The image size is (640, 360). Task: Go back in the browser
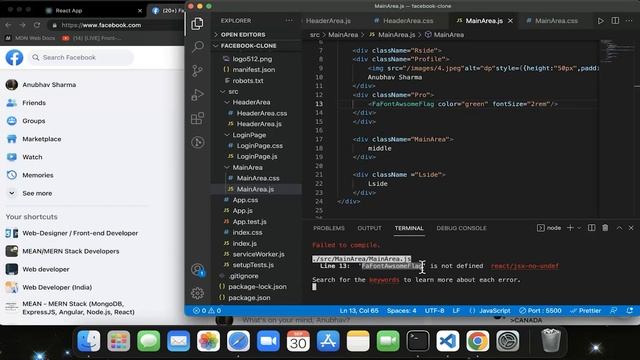click(8, 25)
